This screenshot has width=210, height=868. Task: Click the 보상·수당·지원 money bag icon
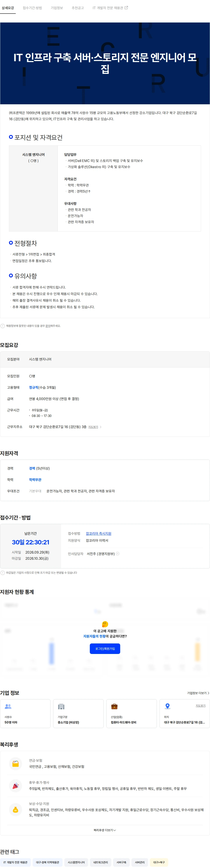(16, 810)
